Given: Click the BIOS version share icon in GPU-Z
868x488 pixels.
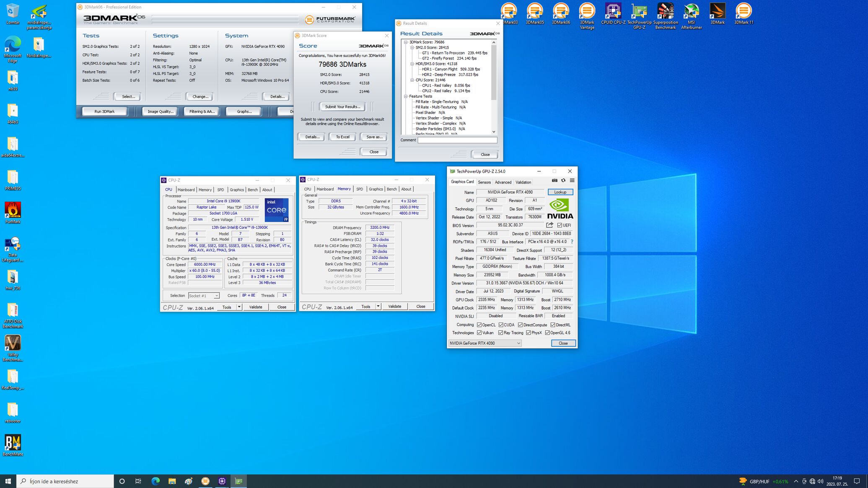Looking at the screenshot, I should (549, 225).
